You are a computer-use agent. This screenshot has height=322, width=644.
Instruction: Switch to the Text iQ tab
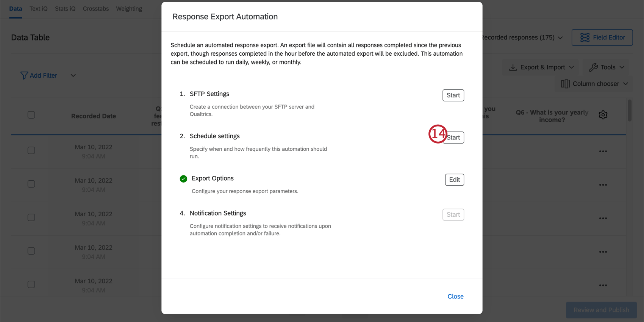click(x=39, y=9)
